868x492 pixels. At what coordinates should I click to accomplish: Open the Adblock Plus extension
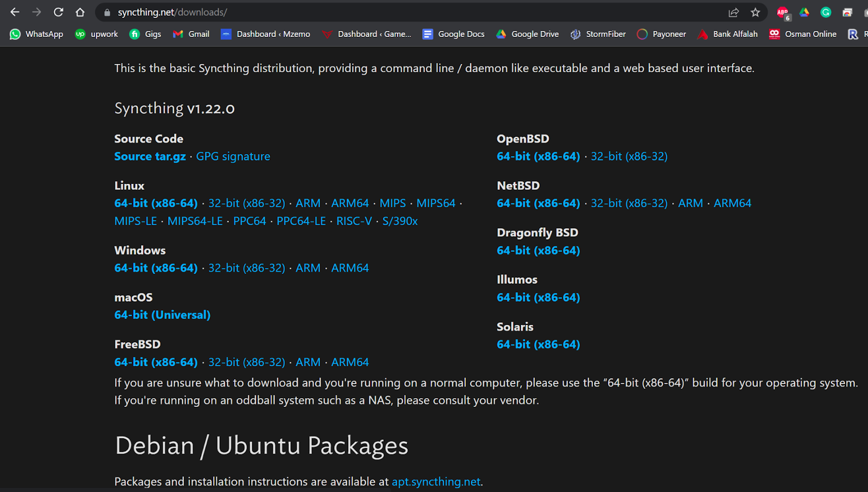pos(783,12)
